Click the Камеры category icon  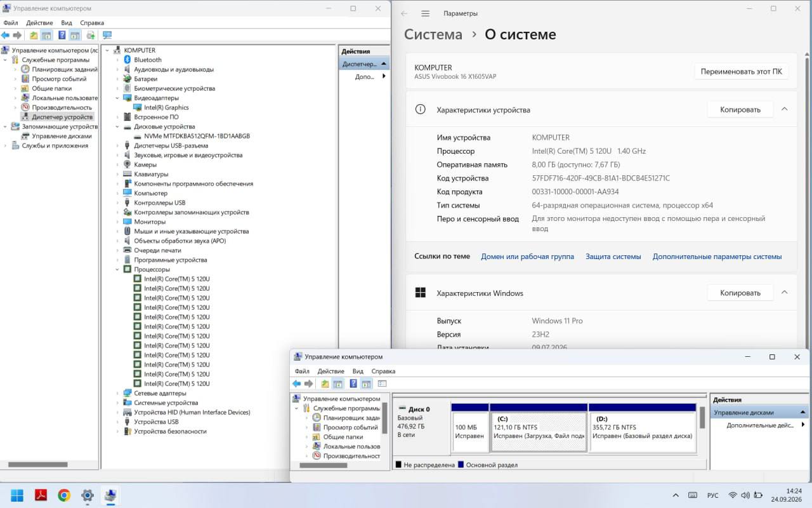[128, 164]
